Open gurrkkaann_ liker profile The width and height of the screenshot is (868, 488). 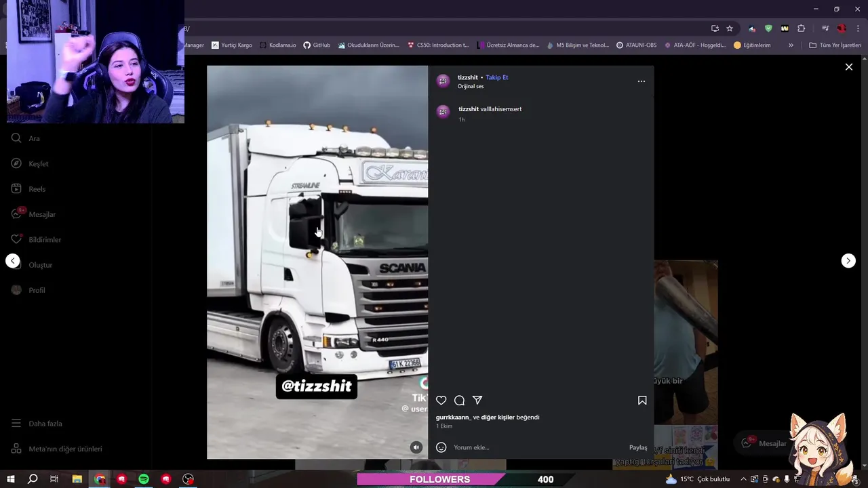[x=453, y=418]
